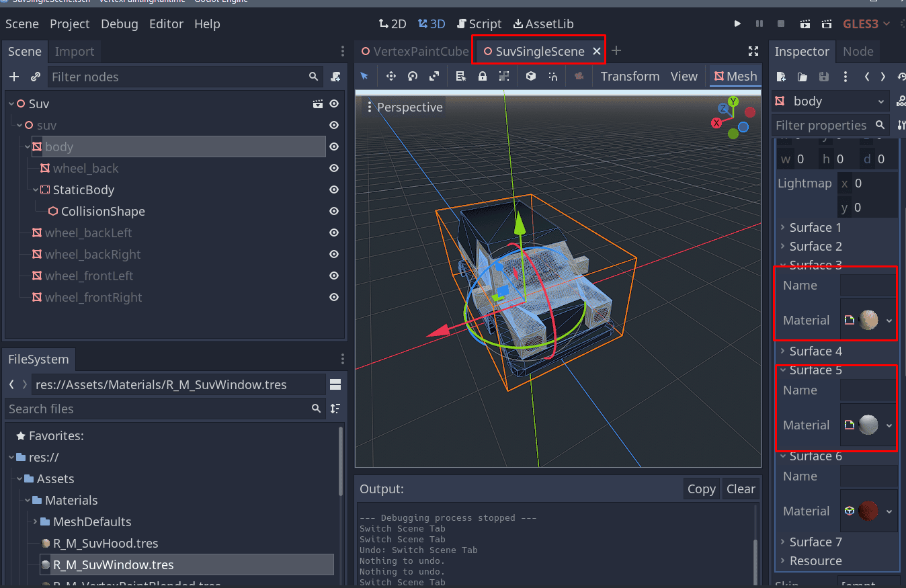This screenshot has width=906, height=588.
Task: Open Surface 5 material dropdown arrow
Action: coord(889,425)
